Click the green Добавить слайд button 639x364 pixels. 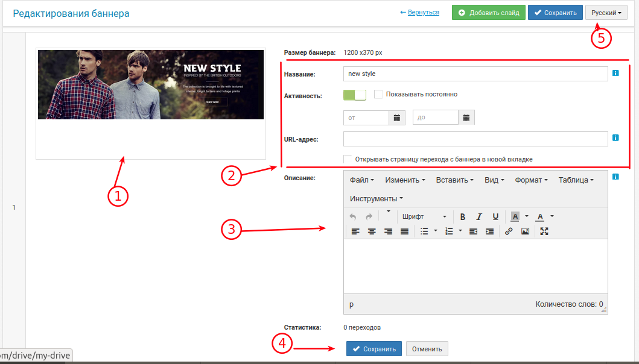(x=489, y=13)
